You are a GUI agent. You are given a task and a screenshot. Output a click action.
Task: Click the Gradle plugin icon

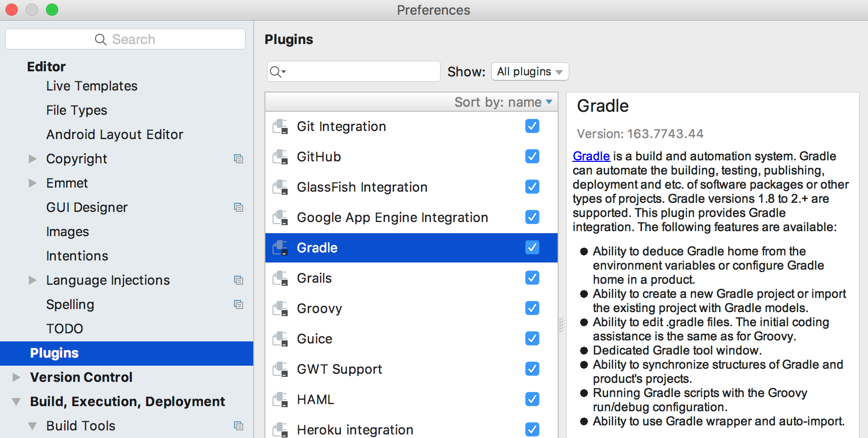point(280,248)
